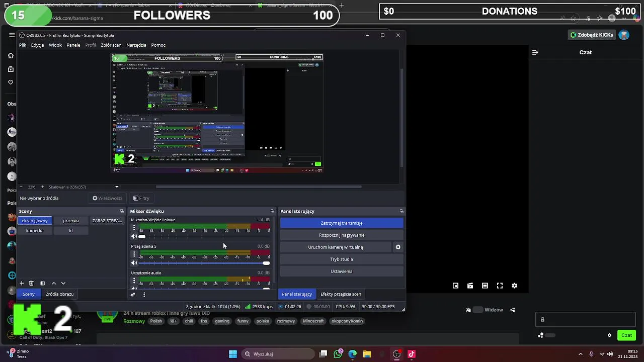The image size is (644, 362).
Task: Select the ekran gówny scene
Action: tap(35, 221)
